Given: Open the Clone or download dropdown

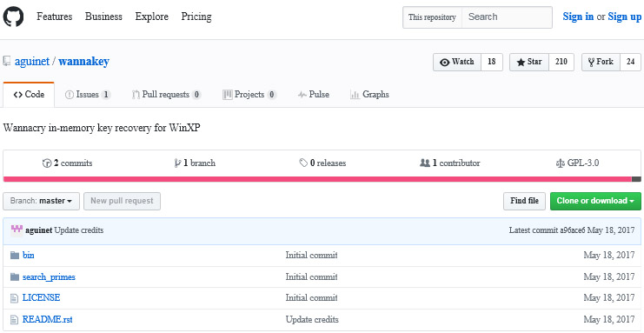Looking at the screenshot, I should tap(595, 201).
